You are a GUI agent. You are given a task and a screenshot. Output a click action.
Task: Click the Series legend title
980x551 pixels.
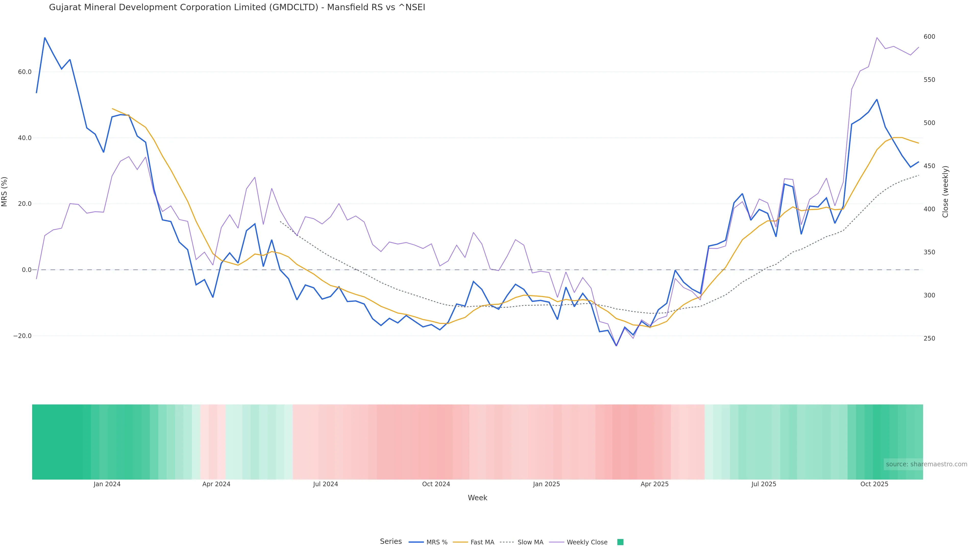click(391, 542)
